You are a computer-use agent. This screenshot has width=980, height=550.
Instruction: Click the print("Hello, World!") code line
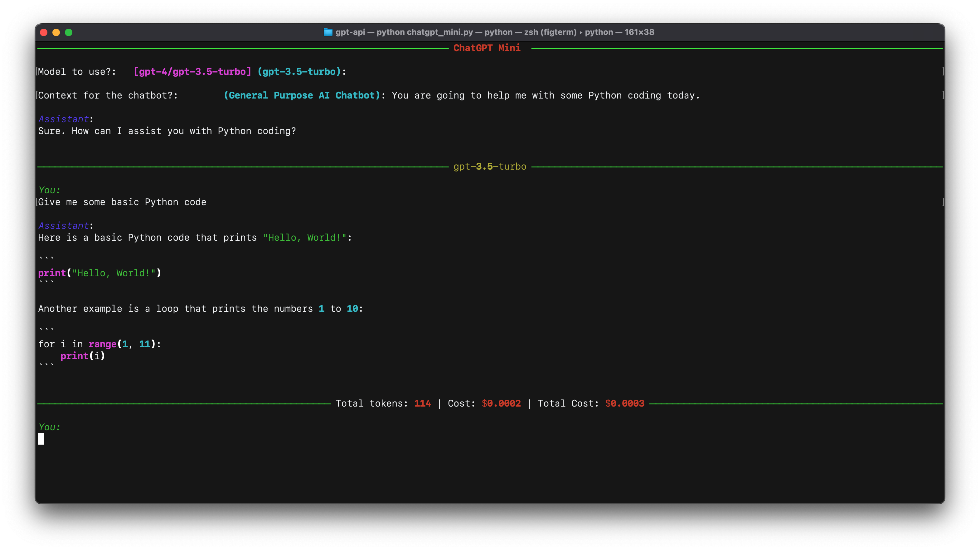pyautogui.click(x=100, y=273)
